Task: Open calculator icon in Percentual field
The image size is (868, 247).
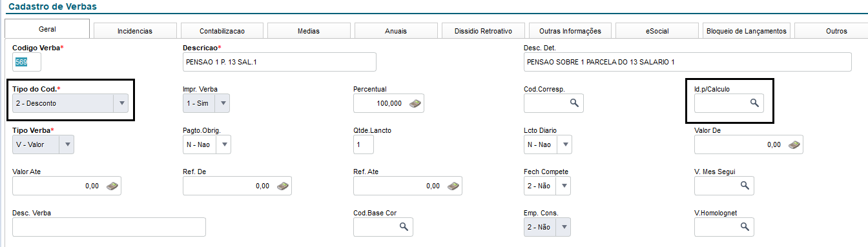Action: pyautogui.click(x=416, y=103)
